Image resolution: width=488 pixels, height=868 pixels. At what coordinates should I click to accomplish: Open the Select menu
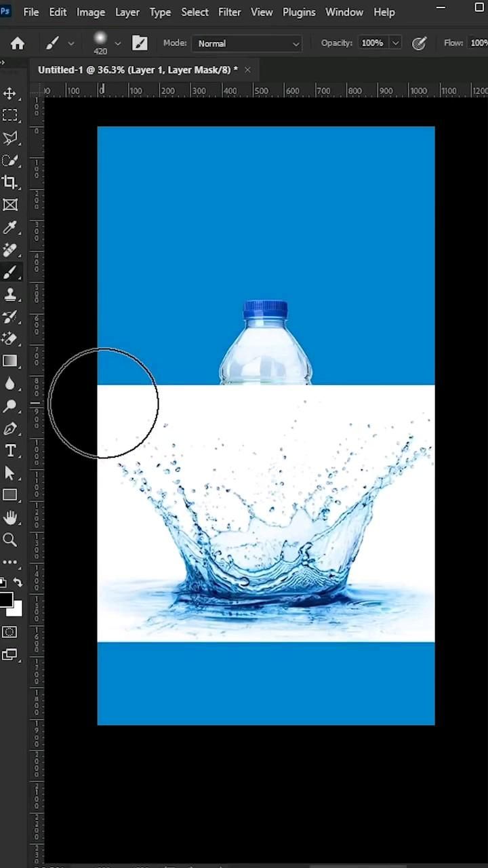(195, 12)
